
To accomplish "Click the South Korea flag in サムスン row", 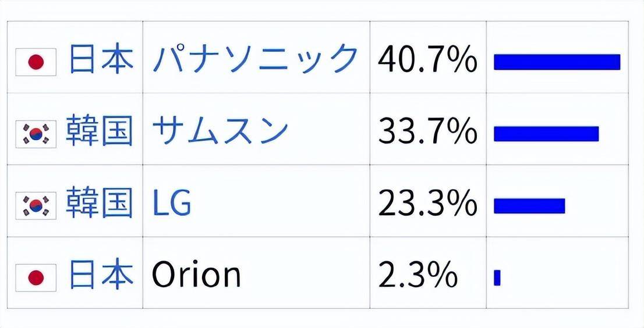I will click(x=36, y=134).
